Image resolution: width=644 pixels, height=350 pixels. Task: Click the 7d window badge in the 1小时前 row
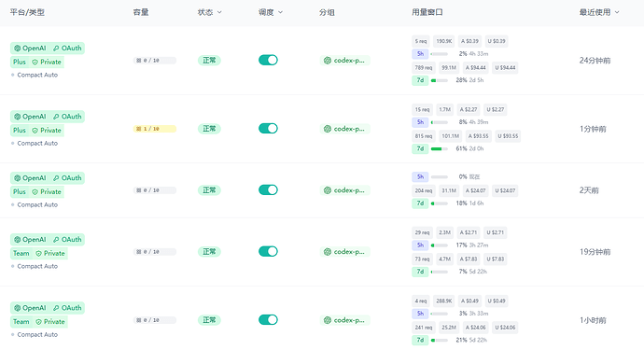[x=420, y=340]
